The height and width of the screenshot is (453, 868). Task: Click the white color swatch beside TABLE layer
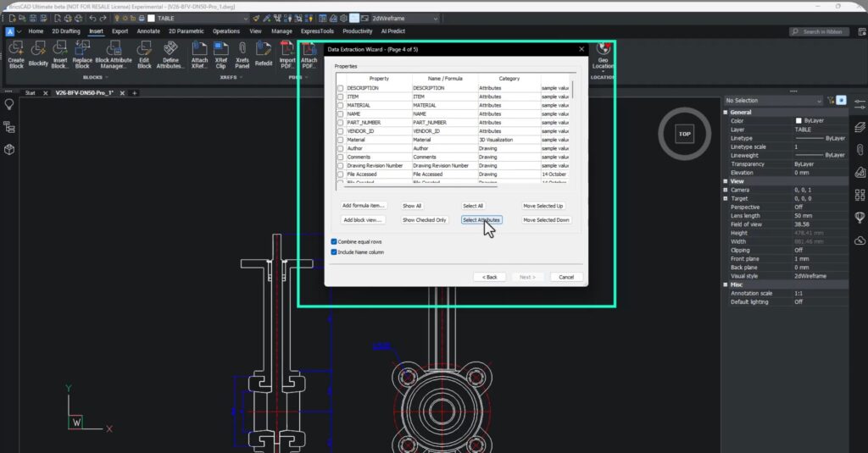pyautogui.click(x=151, y=19)
